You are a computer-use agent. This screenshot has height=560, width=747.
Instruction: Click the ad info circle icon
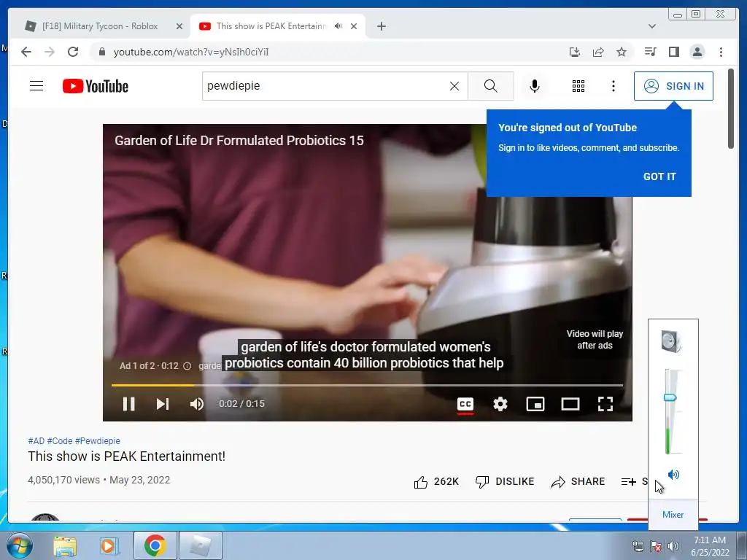coord(187,366)
